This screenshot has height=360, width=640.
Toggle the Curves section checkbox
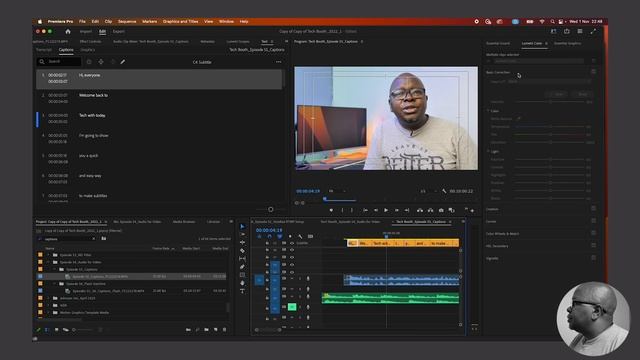pos(593,221)
